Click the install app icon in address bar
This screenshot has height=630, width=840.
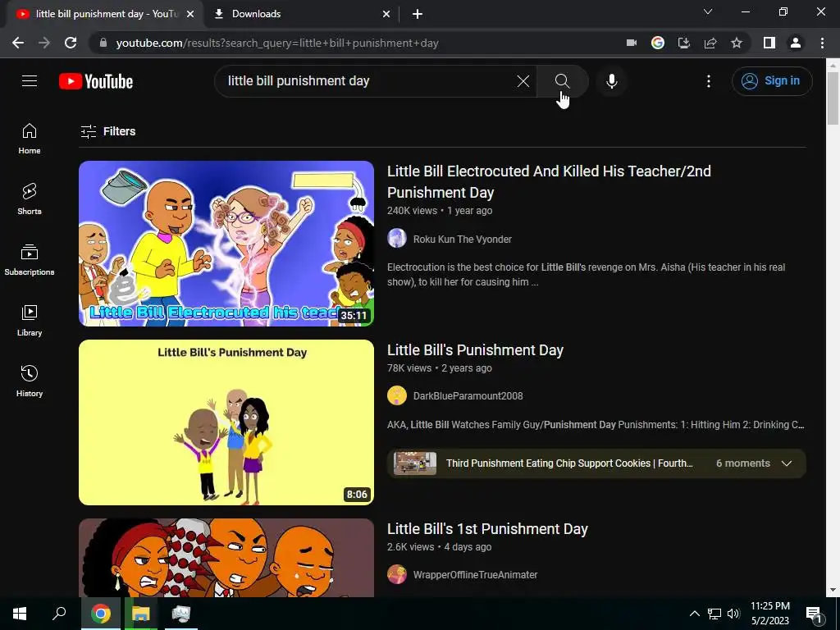pos(684,43)
